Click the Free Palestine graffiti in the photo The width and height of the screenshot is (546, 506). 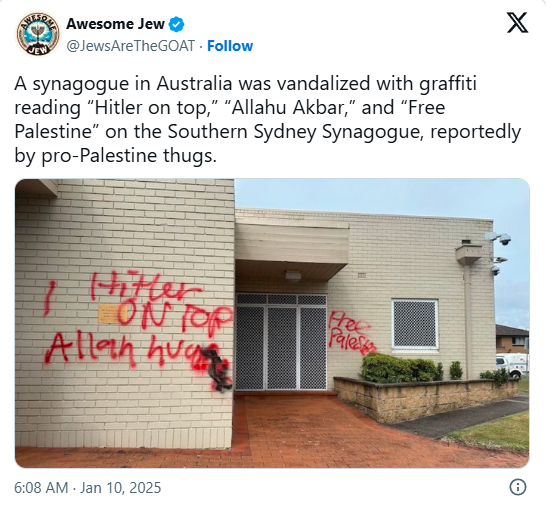(x=352, y=334)
